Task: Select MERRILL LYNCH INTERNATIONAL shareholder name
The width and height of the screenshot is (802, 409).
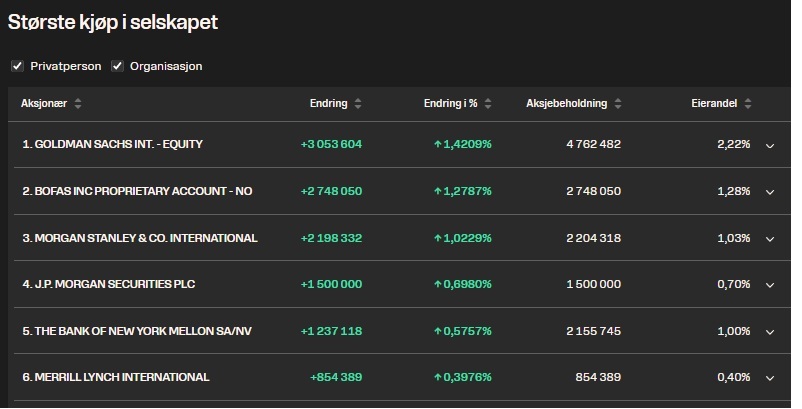Action: click(x=116, y=378)
